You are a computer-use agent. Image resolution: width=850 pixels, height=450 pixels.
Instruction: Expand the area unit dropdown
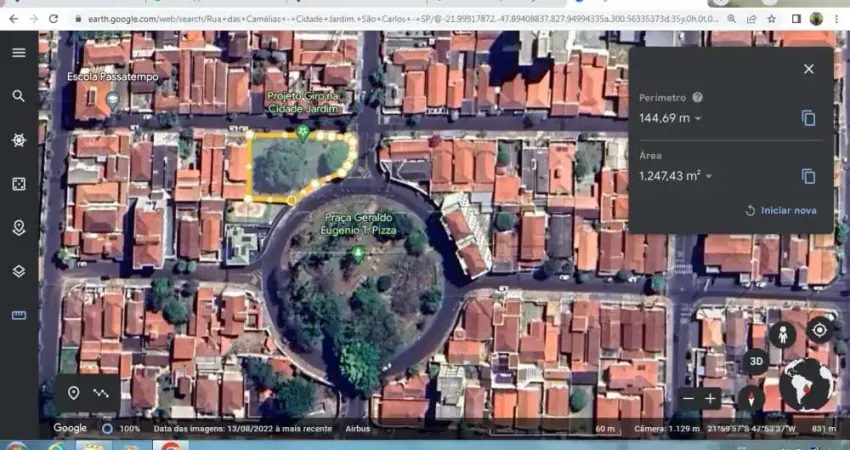click(708, 177)
